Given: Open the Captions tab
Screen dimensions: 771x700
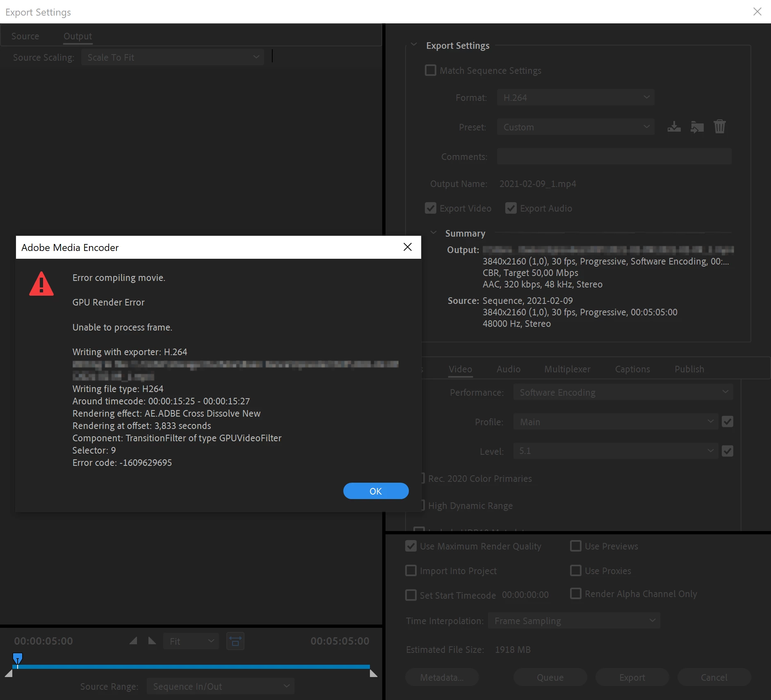Looking at the screenshot, I should (632, 369).
